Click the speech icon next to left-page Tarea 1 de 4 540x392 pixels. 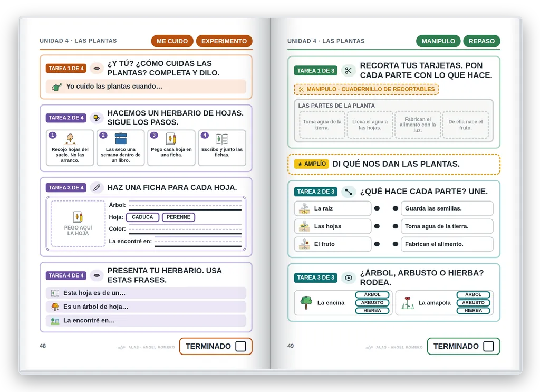(x=97, y=68)
